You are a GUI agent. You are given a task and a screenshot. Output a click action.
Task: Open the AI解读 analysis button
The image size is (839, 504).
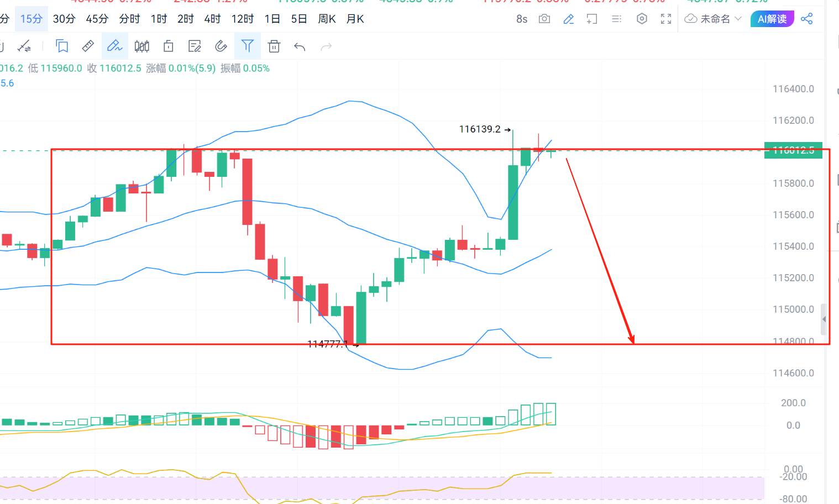tap(772, 19)
